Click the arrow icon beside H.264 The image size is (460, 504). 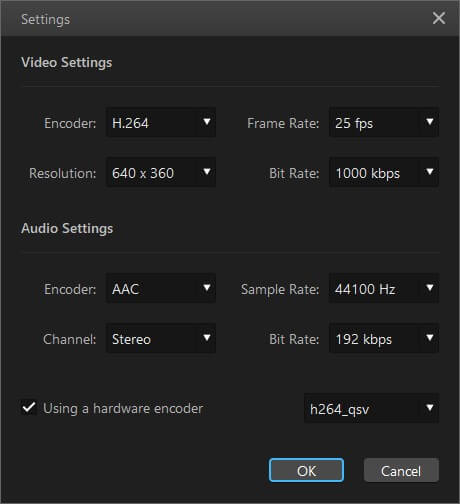click(x=207, y=122)
